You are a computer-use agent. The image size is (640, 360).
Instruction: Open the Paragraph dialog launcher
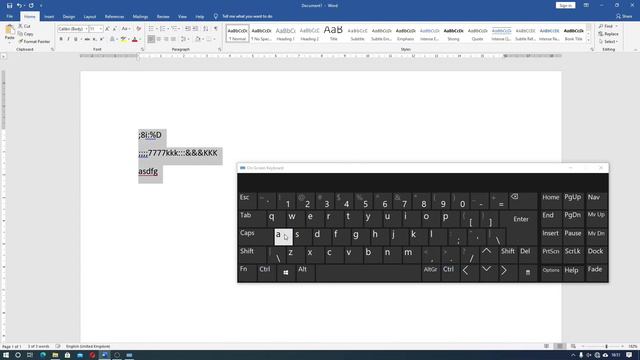point(220,49)
